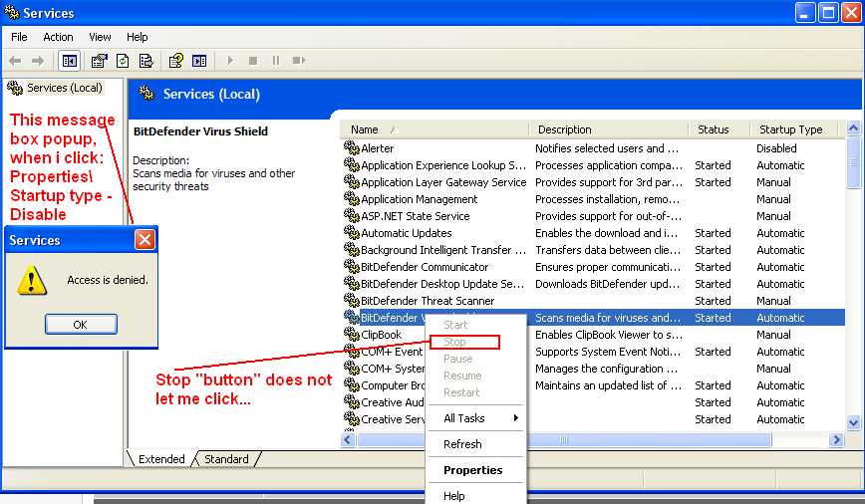
Task: Click the ASP.NET State Service icon
Action: pyautogui.click(x=352, y=215)
